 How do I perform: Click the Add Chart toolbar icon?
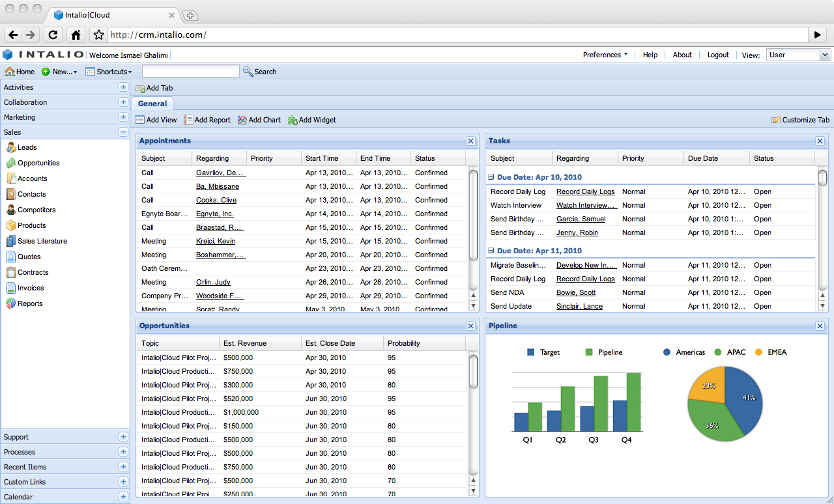click(243, 120)
